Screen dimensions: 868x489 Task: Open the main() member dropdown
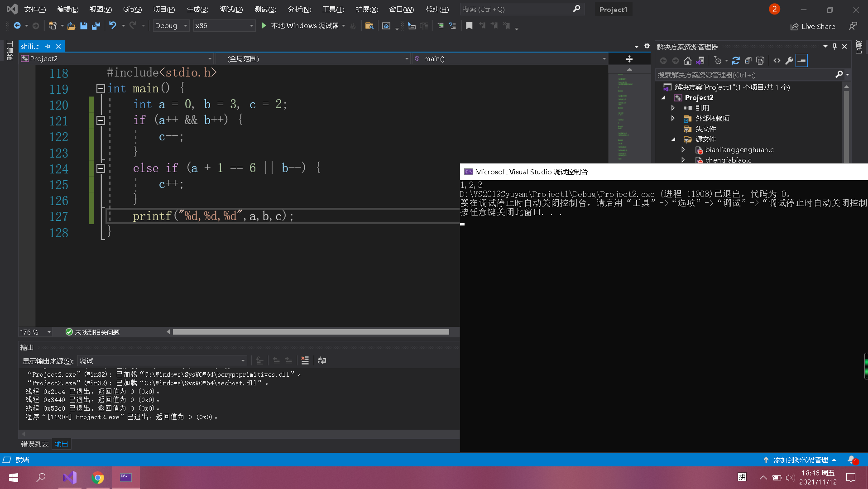pos(510,58)
